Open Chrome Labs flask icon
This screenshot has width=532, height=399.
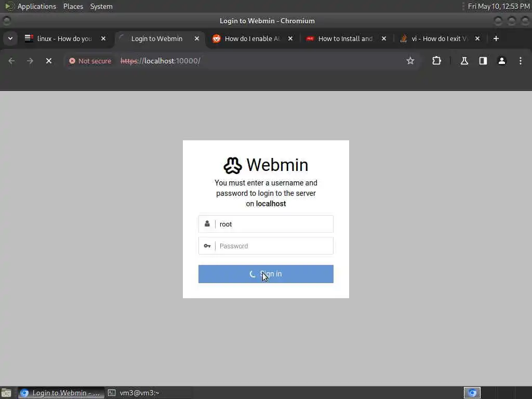pos(464,61)
